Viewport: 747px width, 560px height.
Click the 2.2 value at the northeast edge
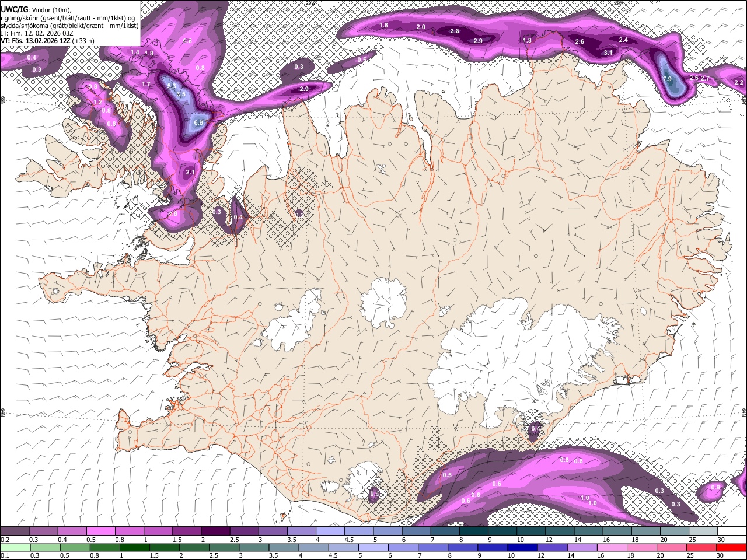(x=739, y=82)
